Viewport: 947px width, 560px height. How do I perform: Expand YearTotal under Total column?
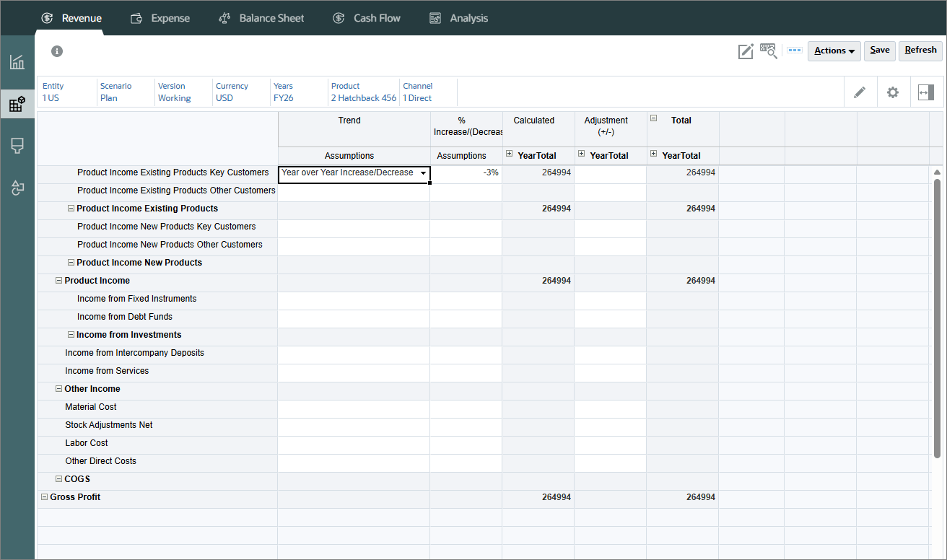654,154
